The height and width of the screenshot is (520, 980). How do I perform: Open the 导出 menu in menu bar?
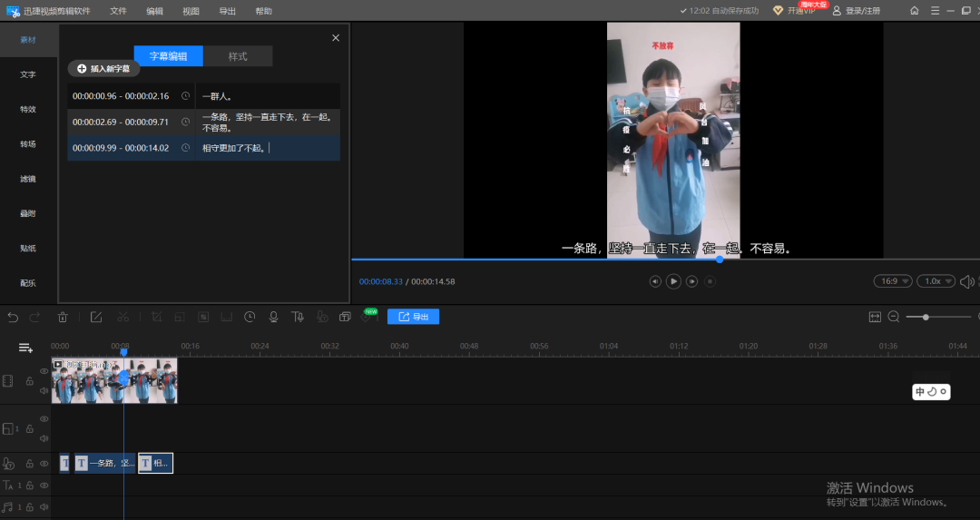(228, 11)
